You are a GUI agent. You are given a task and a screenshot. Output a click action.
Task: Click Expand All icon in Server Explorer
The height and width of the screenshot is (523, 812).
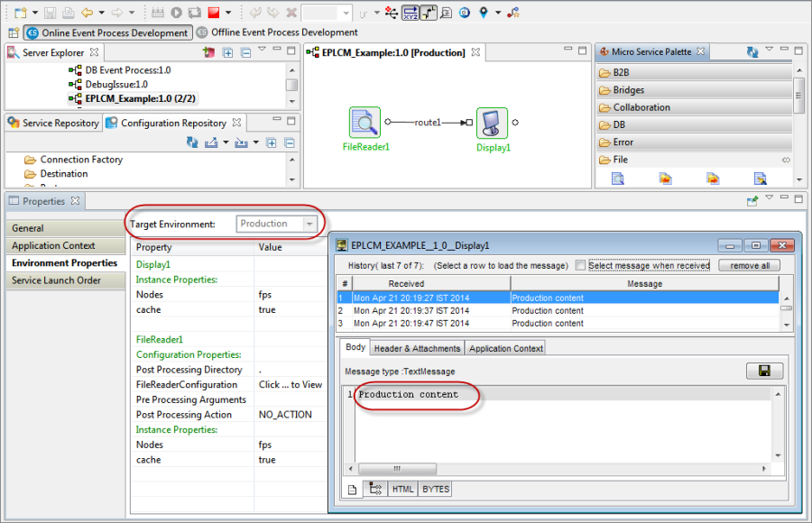pos(228,52)
